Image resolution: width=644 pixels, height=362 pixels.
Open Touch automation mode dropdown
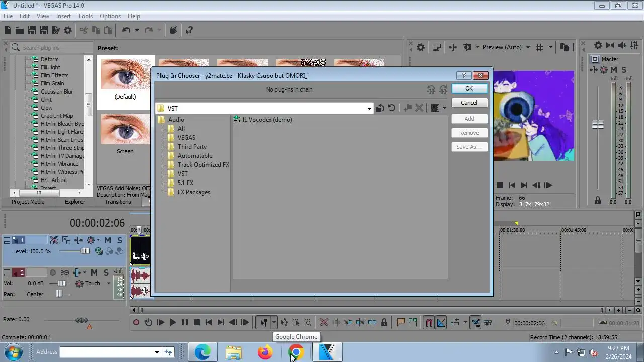coord(108,283)
